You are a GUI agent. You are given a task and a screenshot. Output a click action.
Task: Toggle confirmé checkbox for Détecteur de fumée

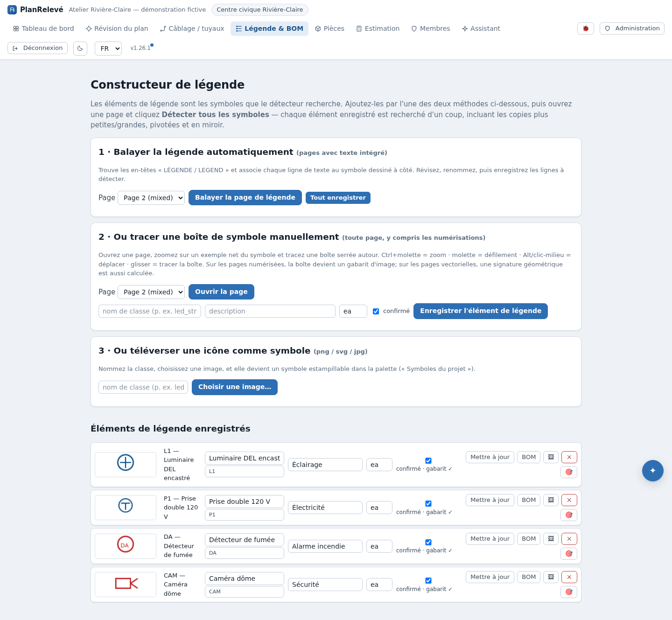pos(428,542)
